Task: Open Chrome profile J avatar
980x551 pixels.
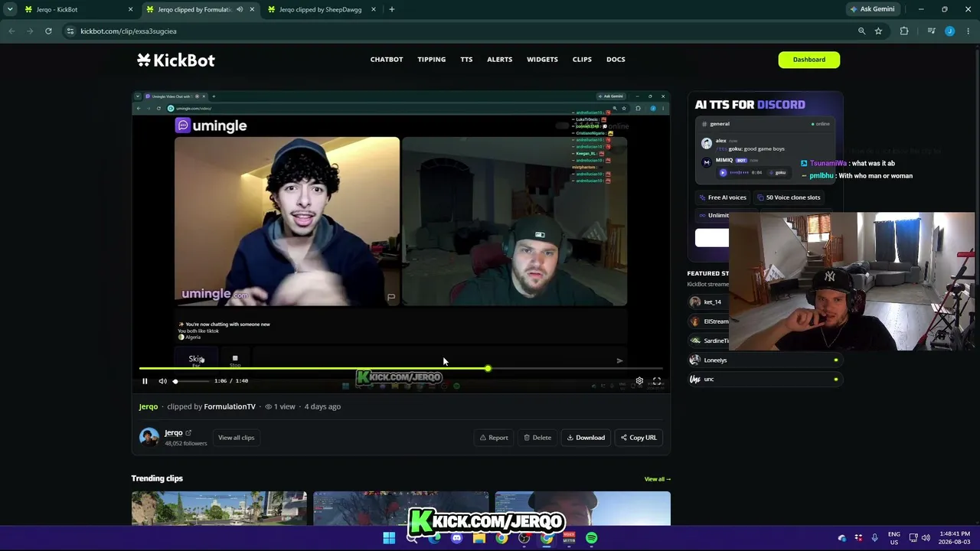Action: click(x=949, y=31)
